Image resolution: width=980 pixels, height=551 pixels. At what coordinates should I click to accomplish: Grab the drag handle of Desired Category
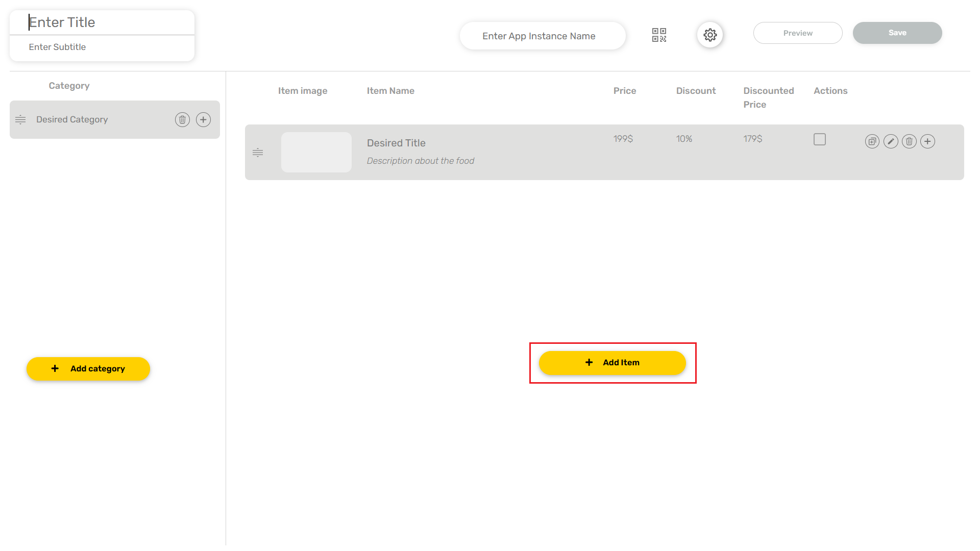click(x=20, y=119)
